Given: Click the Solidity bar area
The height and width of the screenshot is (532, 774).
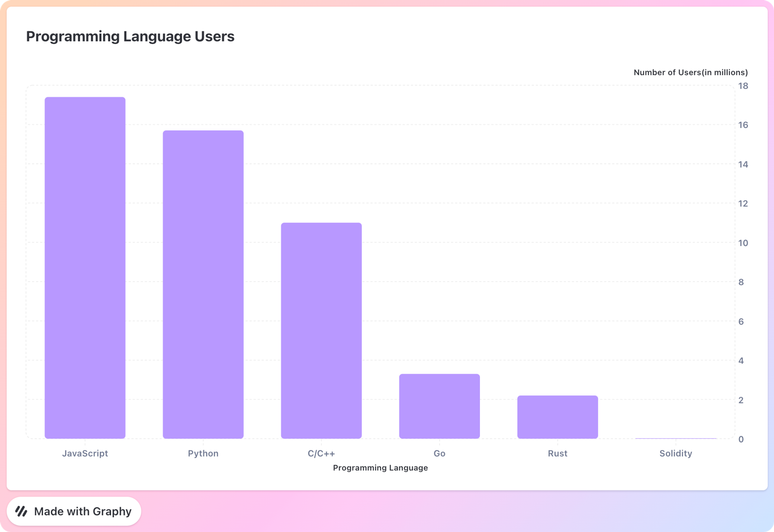Looking at the screenshot, I should click(x=676, y=439).
